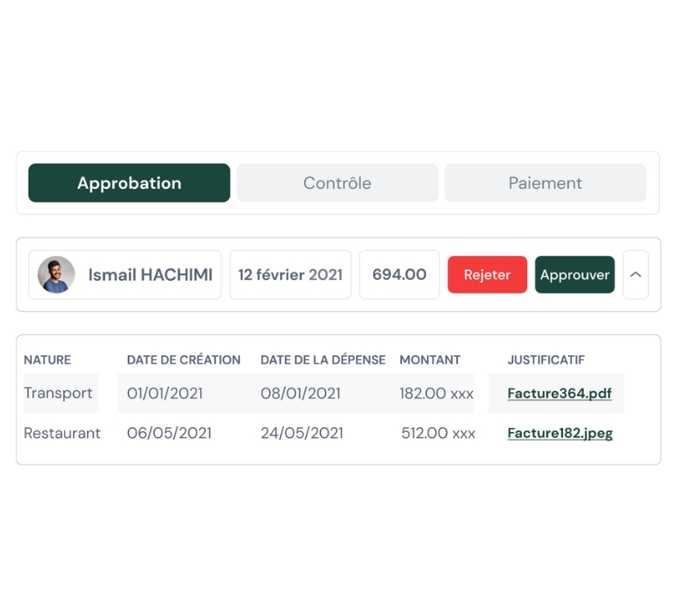
Task: Select the Restaurant expense row
Action: click(x=324, y=433)
